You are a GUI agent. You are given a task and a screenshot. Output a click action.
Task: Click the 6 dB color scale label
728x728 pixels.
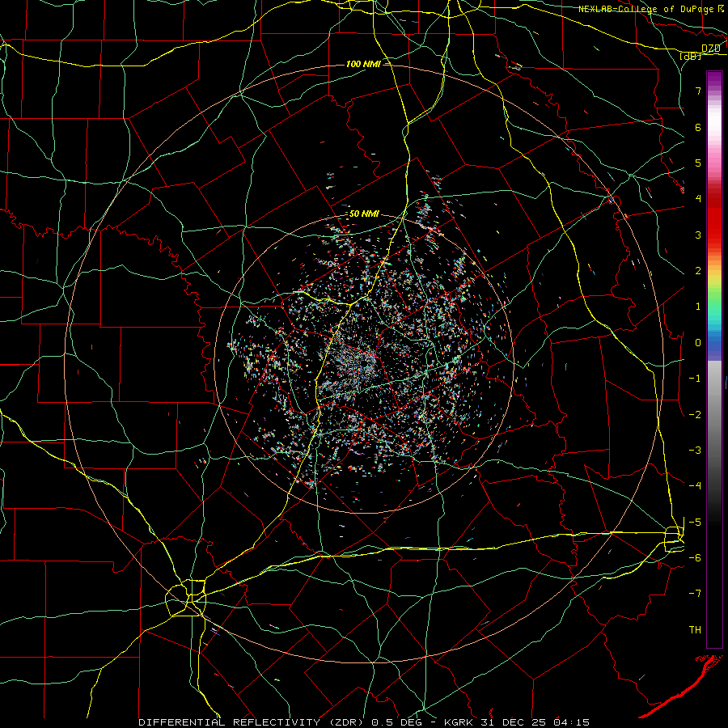pyautogui.click(x=698, y=127)
